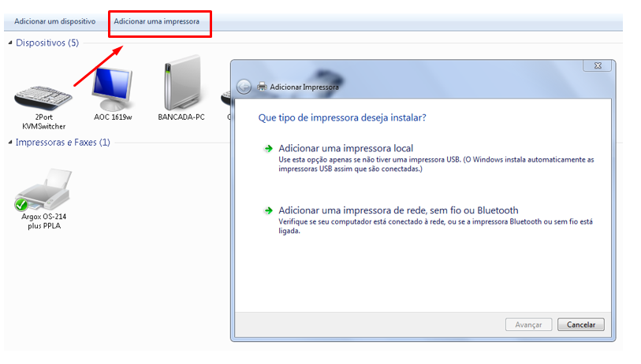Viewport: 641px width, 364px height.
Task: Click heading Que tipo de impressora deseja instalar?
Action: 342,117
